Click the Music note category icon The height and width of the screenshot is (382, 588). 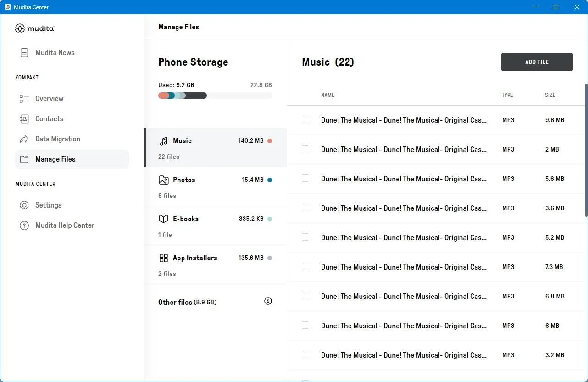tap(164, 140)
